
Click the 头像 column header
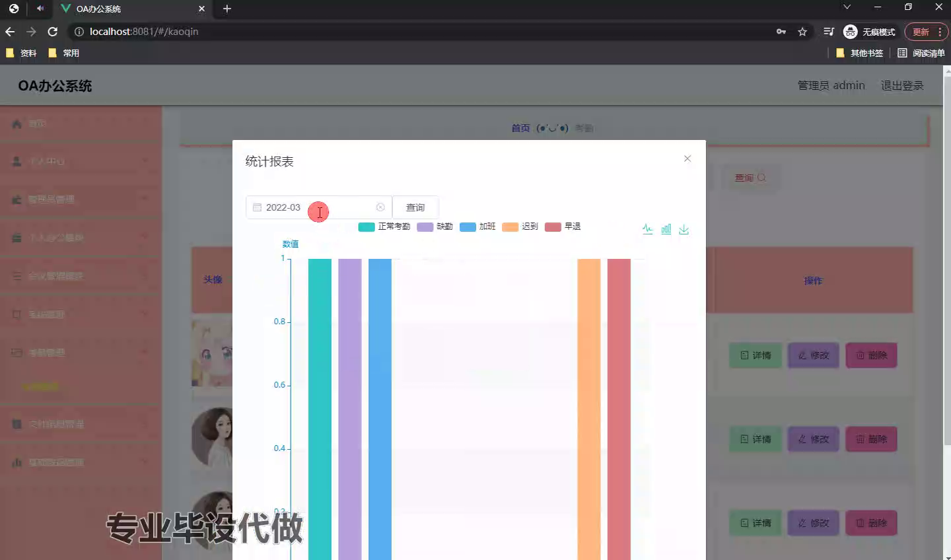pyautogui.click(x=213, y=280)
